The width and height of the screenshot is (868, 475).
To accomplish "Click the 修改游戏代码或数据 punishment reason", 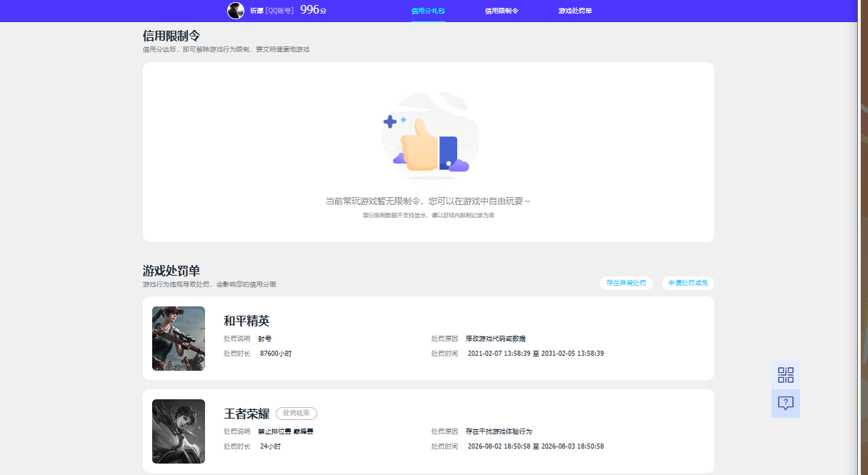I will click(x=496, y=339).
